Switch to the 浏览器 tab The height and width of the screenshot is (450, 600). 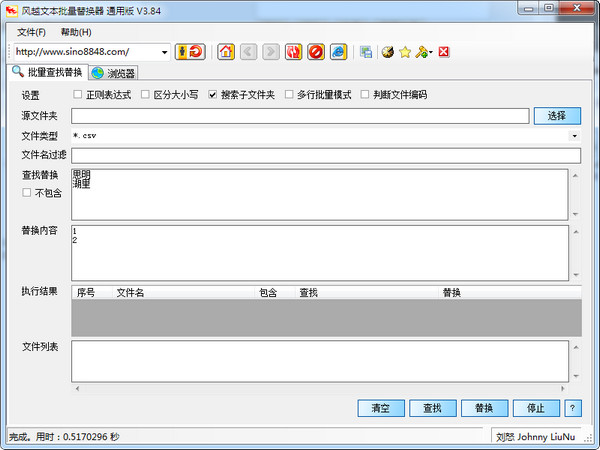114,73
